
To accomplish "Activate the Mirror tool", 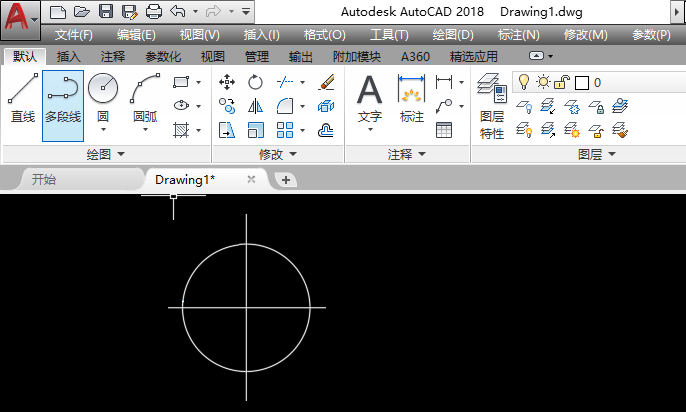I will pos(255,106).
